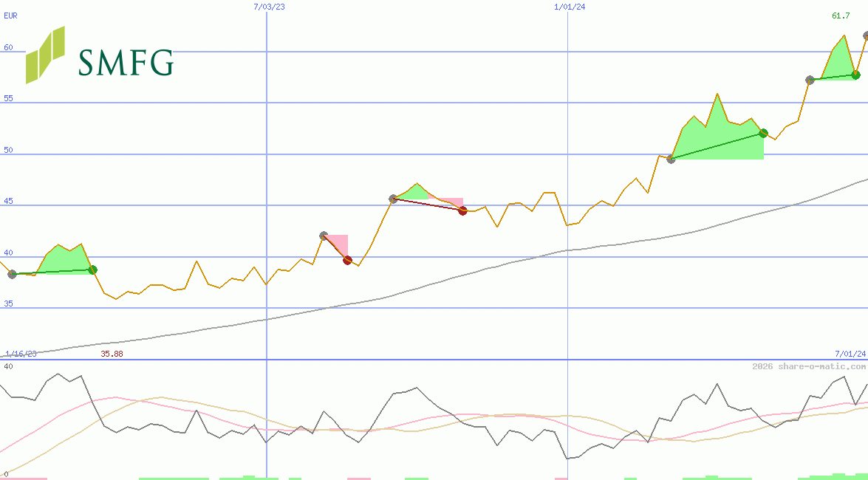Select the green exit marker below the 61.7 peak
This screenshot has height=480, width=868.
(x=855, y=75)
